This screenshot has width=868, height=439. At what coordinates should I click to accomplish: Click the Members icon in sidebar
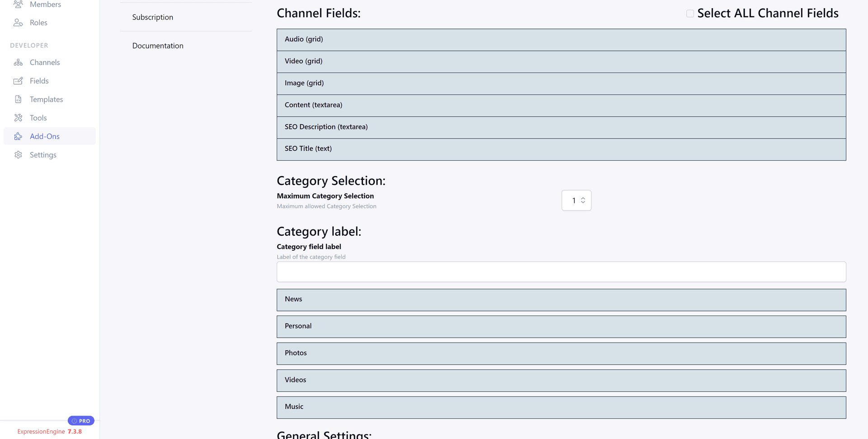[x=18, y=5]
